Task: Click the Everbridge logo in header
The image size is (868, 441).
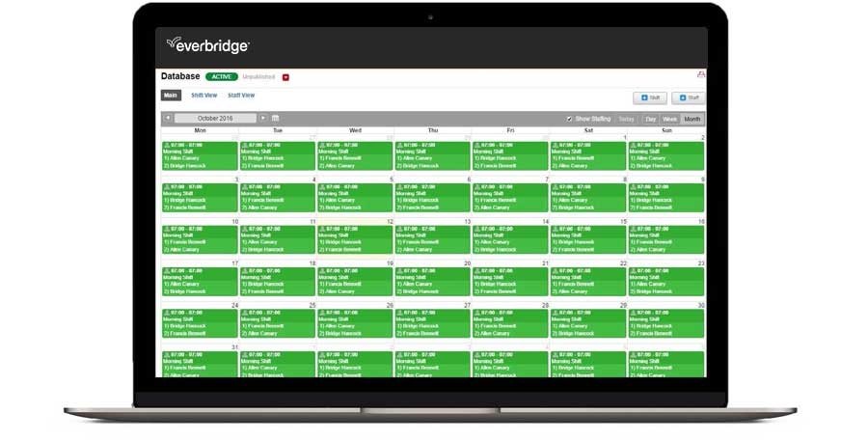Action: 208,45
